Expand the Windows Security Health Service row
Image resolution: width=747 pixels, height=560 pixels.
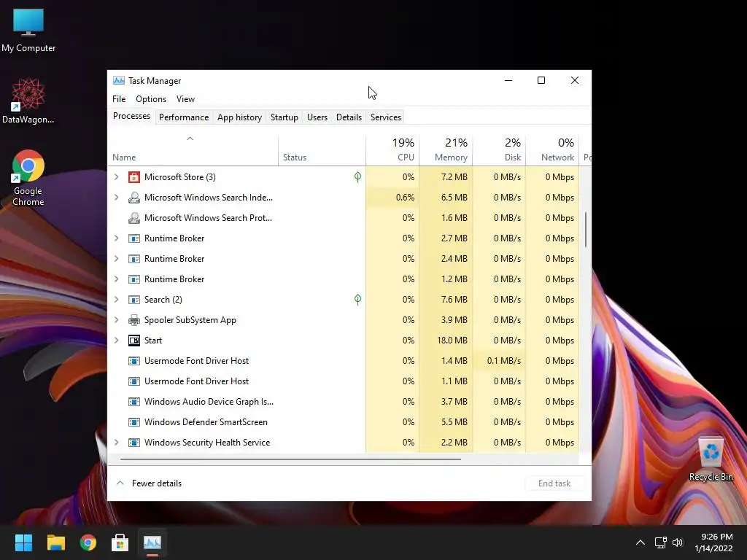coord(116,443)
